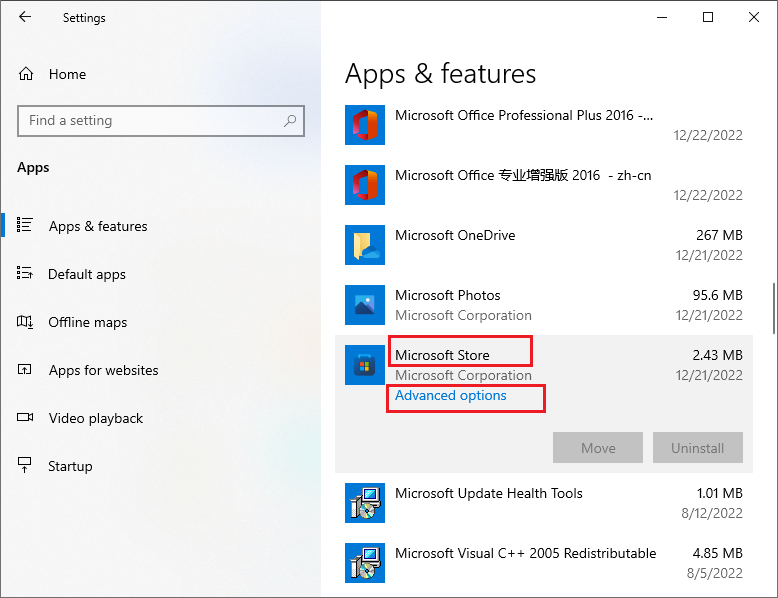
Task: Click the Office Professional Plus 2016 icon
Action: pyautogui.click(x=364, y=125)
